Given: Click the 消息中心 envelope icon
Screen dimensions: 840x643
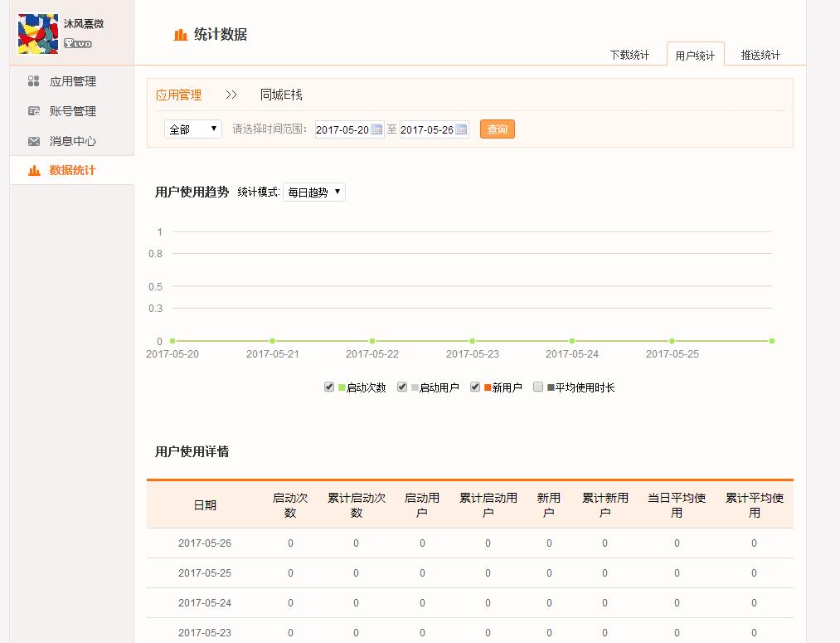Looking at the screenshot, I should 34,141.
